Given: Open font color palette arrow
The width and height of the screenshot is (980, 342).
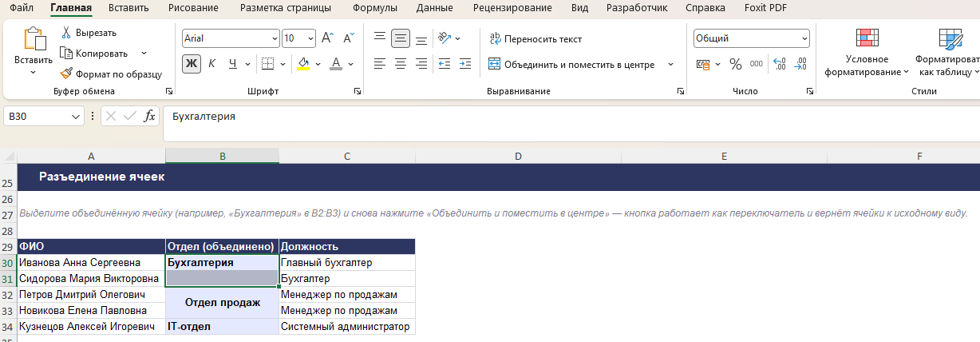Looking at the screenshot, I should pos(352,64).
